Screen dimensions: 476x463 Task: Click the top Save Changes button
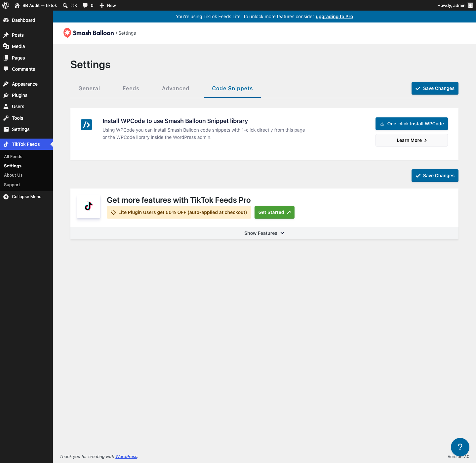pyautogui.click(x=435, y=88)
